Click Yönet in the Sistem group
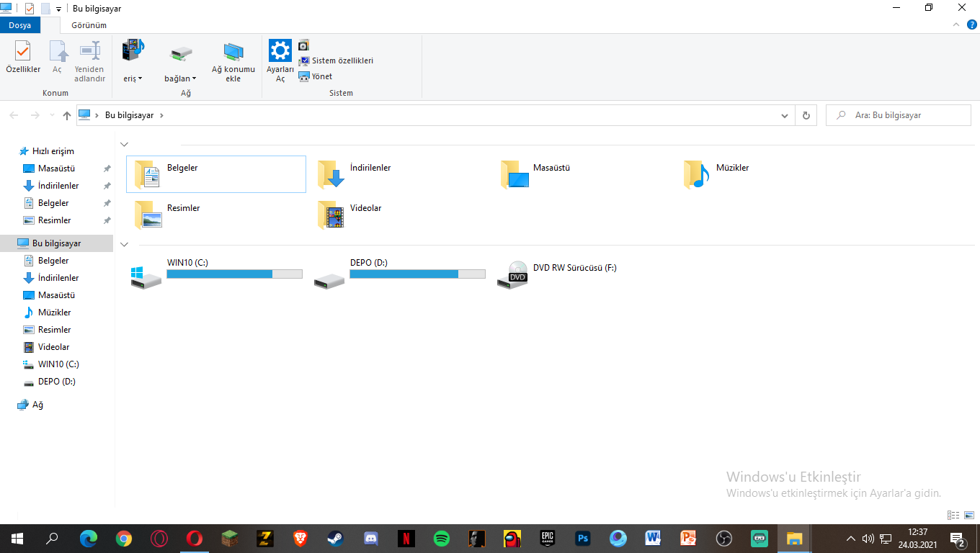Image resolution: width=980 pixels, height=553 pixels. point(316,76)
